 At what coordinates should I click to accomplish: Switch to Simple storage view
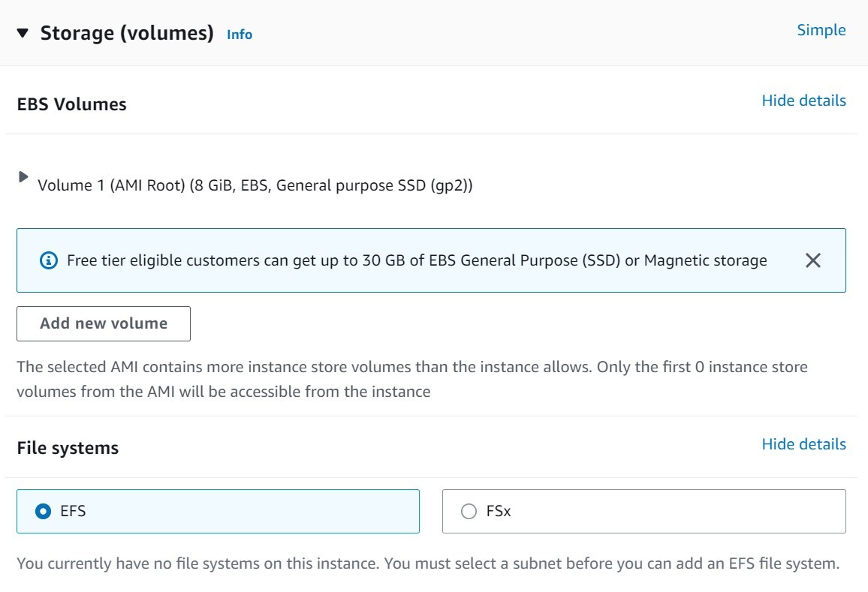click(821, 30)
